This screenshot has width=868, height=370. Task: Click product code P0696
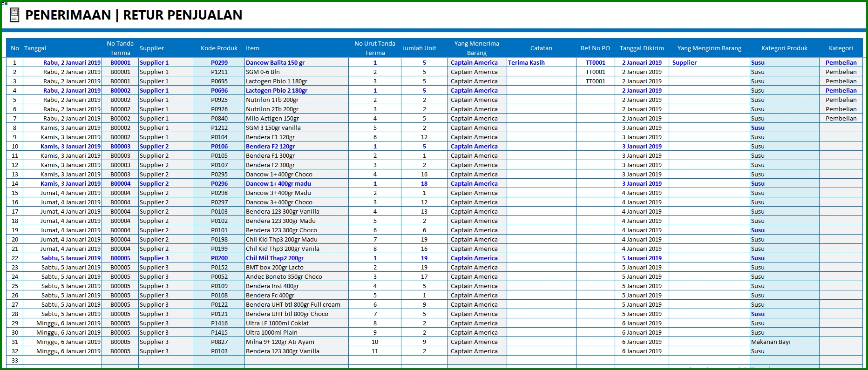point(219,90)
